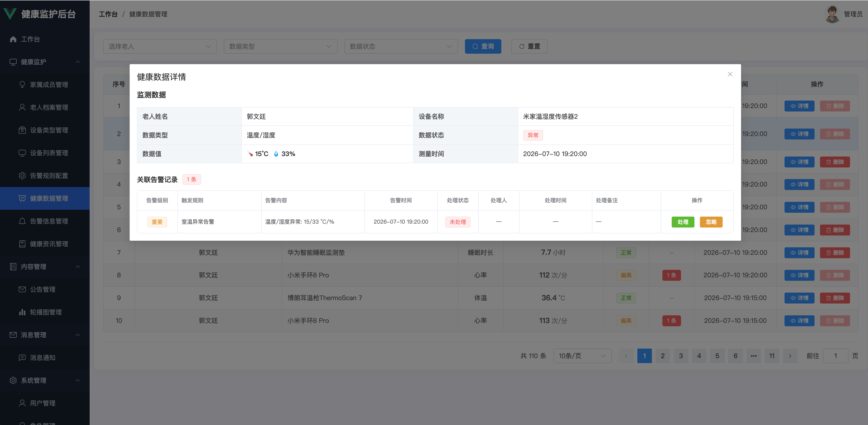Click 删除 for row 7 (睡眠时长)
This screenshot has width=868, height=425.
coord(835,253)
